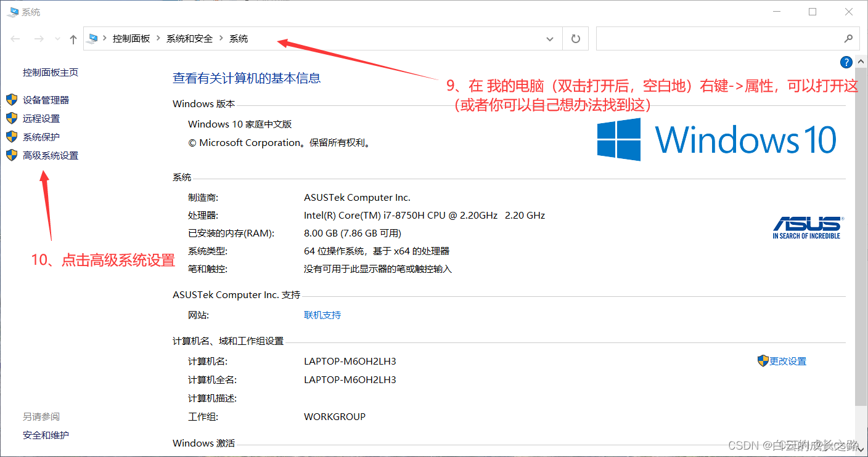The image size is (868, 457).
Task: Open 控制面板主页 link
Action: [51, 72]
